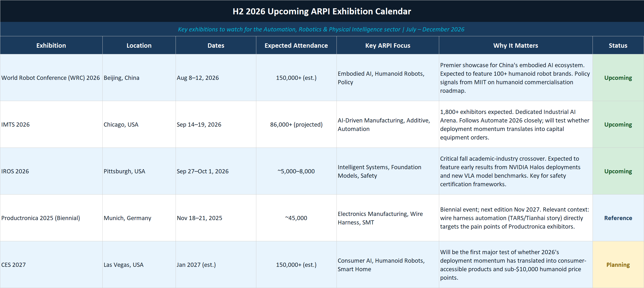Click the 'Reference' status cell
The width and height of the screenshot is (644, 288).
pos(618,218)
